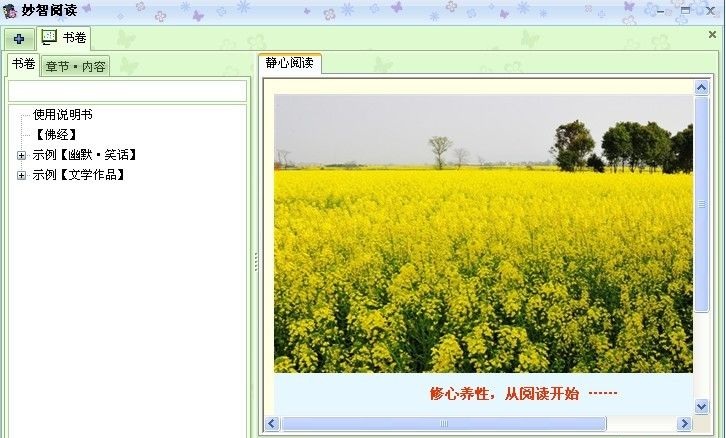The height and width of the screenshot is (438, 726).
Task: Select the 【佛经】 tree item
Action: (56, 135)
